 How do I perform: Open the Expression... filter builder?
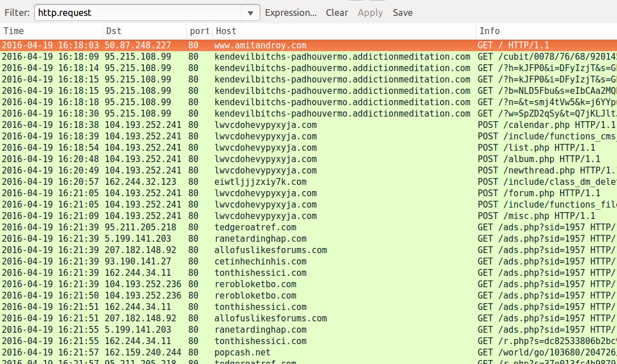(x=291, y=13)
